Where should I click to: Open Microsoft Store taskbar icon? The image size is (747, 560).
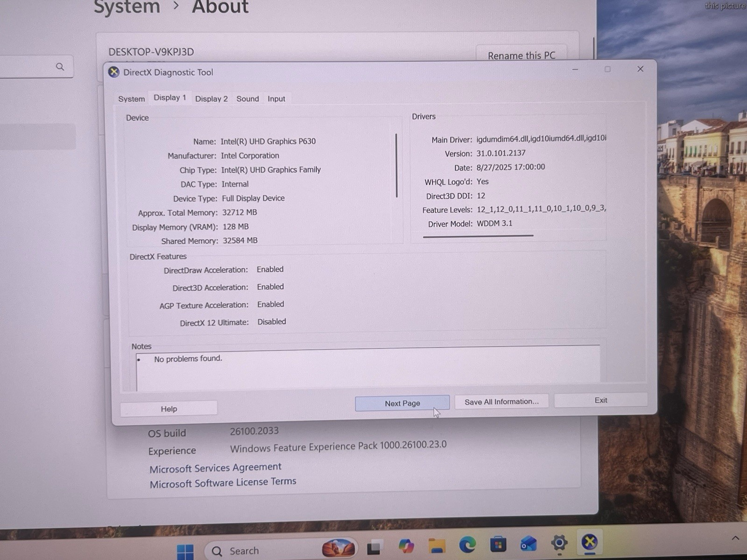[498, 544]
